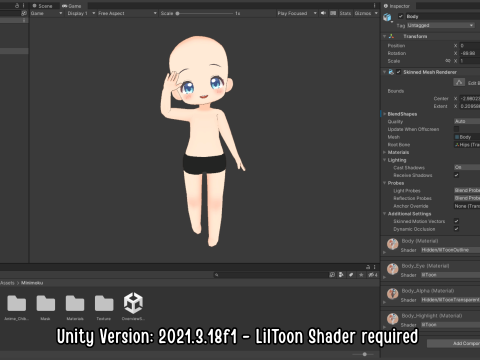Click the Hierarchy search type icon

pyautogui.click(x=24, y=13)
